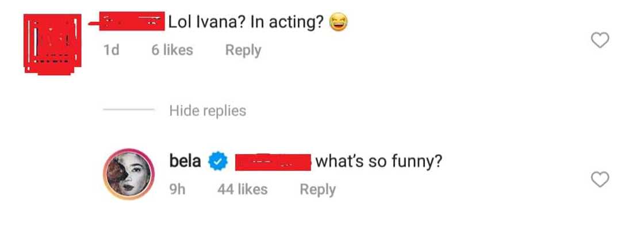This screenshot has width=644, height=234.
Task: Click the laughing emoji in the comment
Action: (339, 24)
